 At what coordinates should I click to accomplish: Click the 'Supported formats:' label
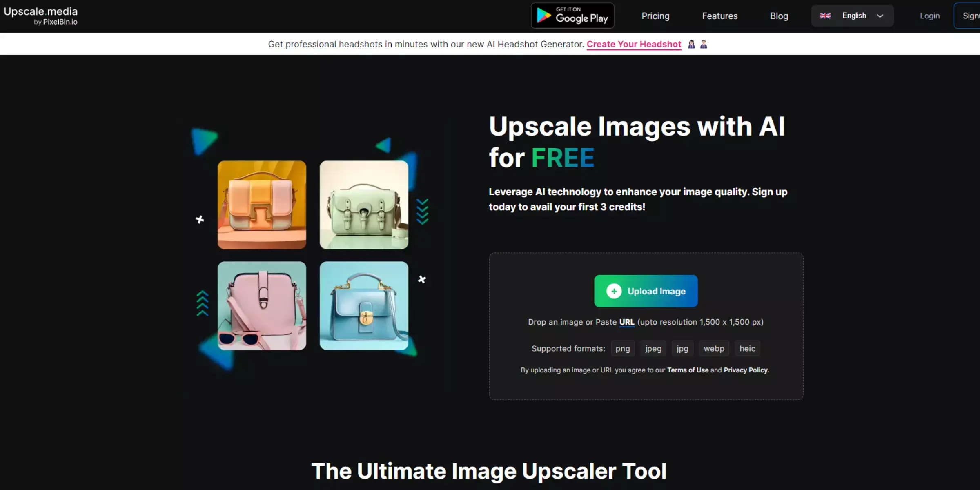(568, 349)
